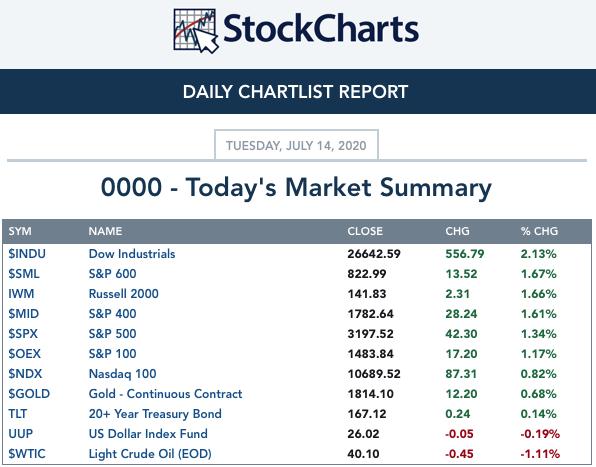Open US Dollar Index Fund link

[x=148, y=434]
